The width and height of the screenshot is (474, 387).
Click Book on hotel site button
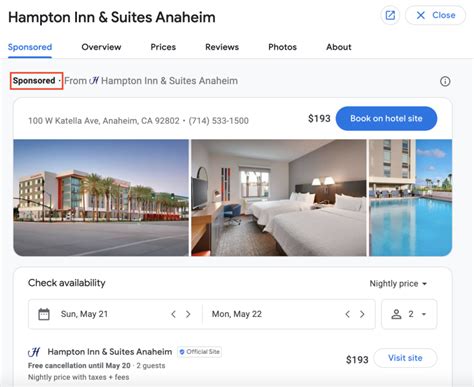386,118
